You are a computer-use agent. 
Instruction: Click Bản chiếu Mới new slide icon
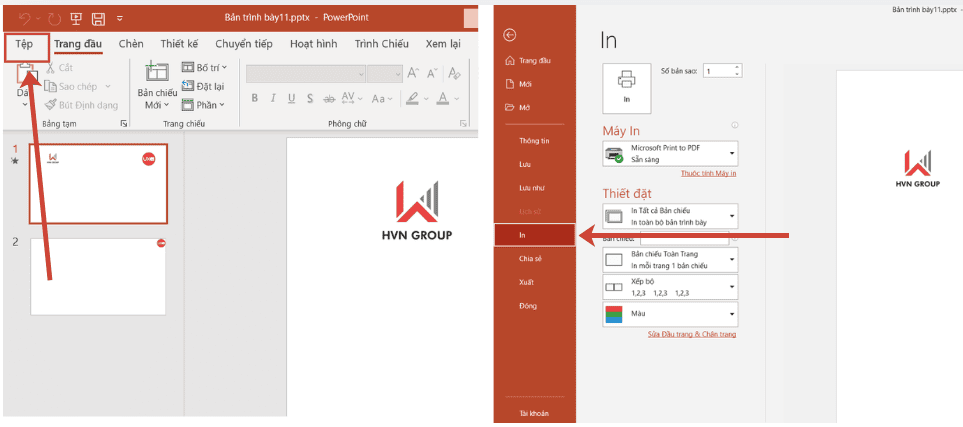click(x=157, y=72)
